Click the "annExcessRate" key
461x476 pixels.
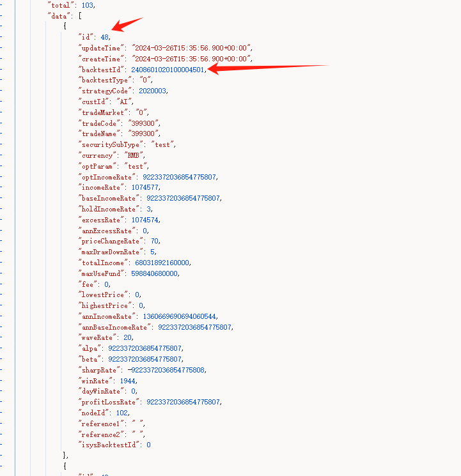point(107,231)
